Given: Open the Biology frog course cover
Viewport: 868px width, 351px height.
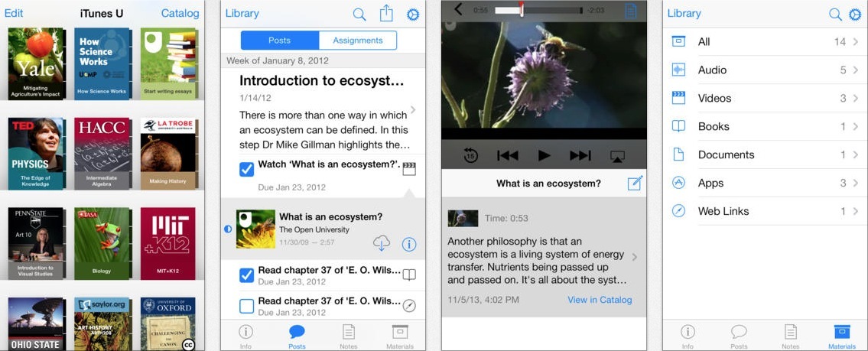Looking at the screenshot, I should [x=102, y=244].
